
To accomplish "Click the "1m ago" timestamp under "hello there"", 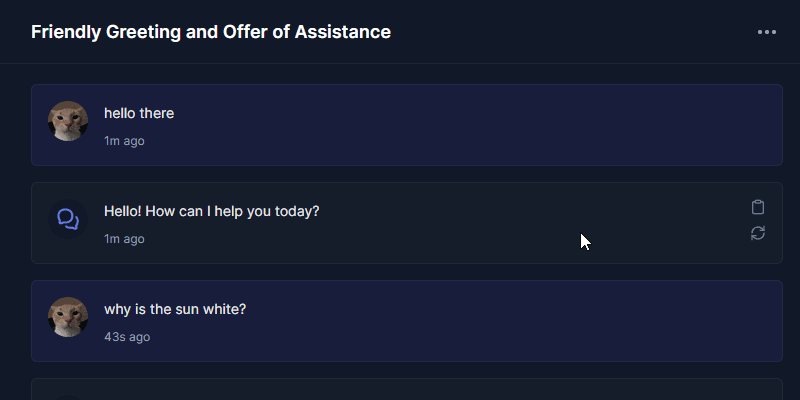I will (x=124, y=141).
